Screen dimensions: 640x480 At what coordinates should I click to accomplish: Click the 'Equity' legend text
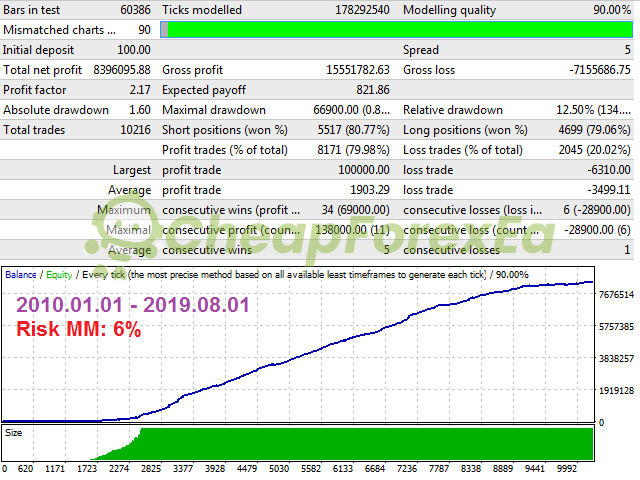click(x=59, y=275)
